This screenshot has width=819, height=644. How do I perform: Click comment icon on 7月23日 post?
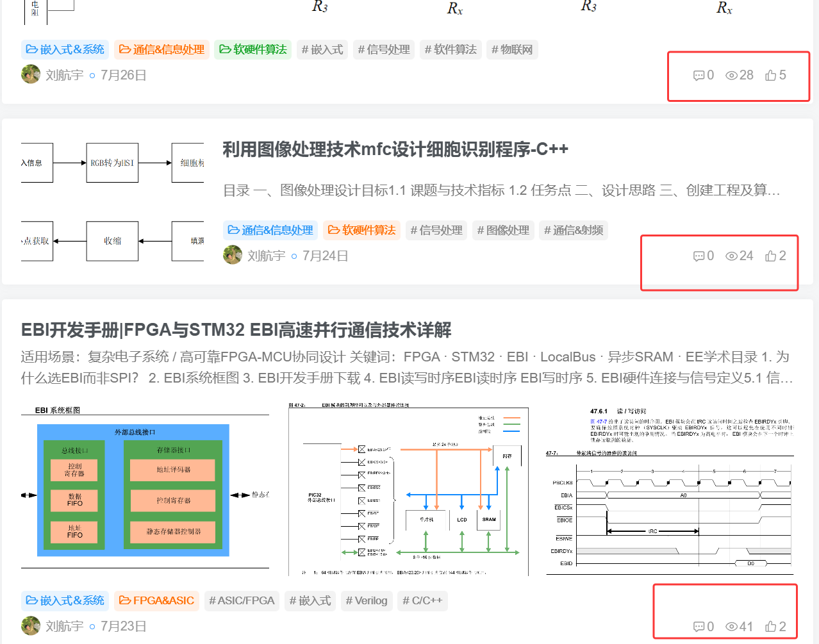click(699, 627)
